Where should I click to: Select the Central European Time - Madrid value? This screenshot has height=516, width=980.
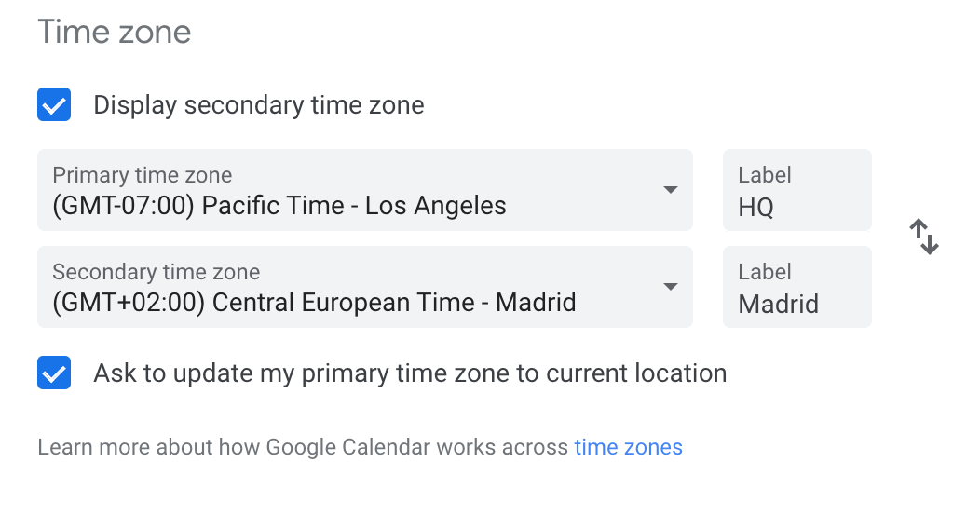tap(394, 303)
